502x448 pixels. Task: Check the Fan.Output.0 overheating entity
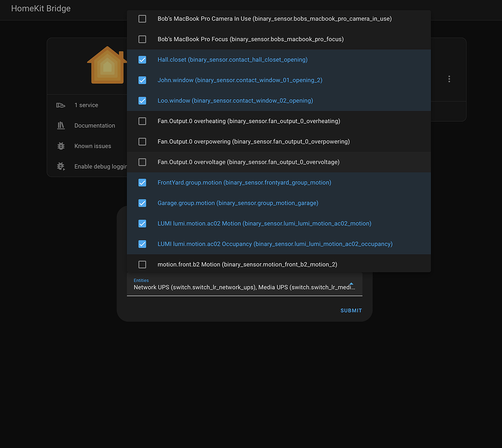(142, 121)
